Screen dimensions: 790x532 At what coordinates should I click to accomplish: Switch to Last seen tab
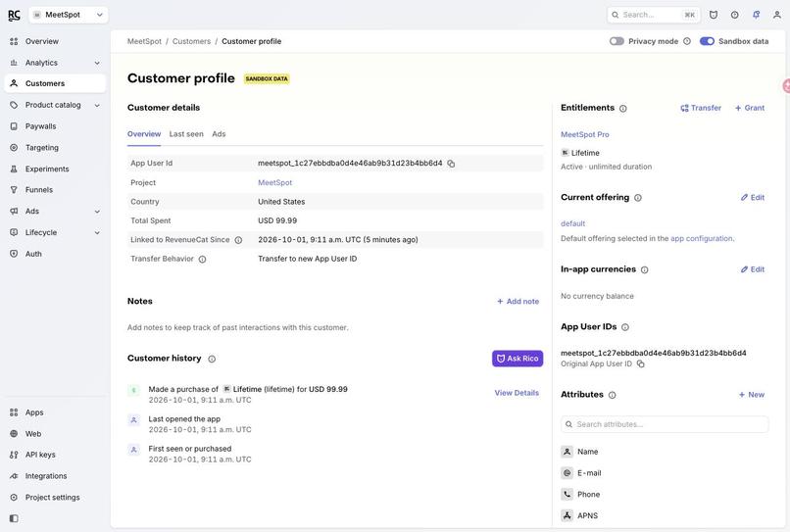[186, 134]
